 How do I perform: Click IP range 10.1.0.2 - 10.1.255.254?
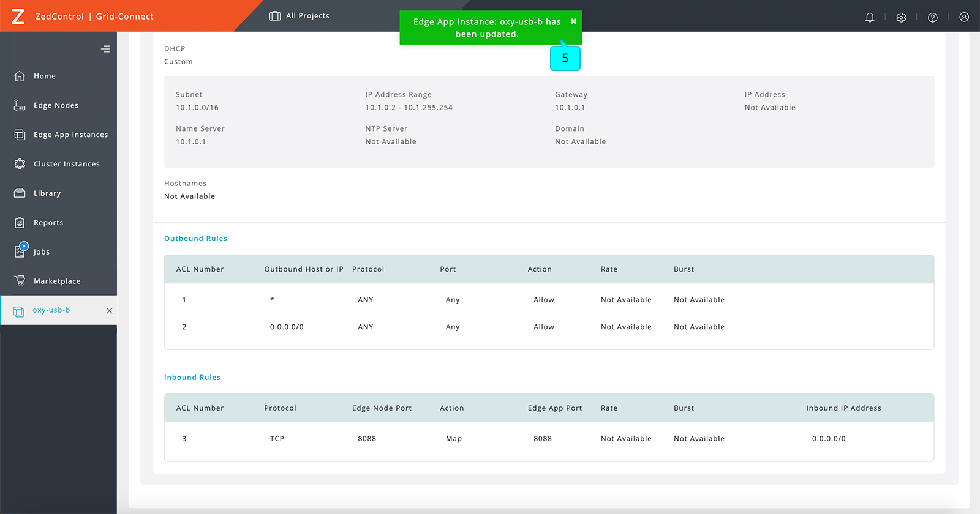tap(409, 108)
